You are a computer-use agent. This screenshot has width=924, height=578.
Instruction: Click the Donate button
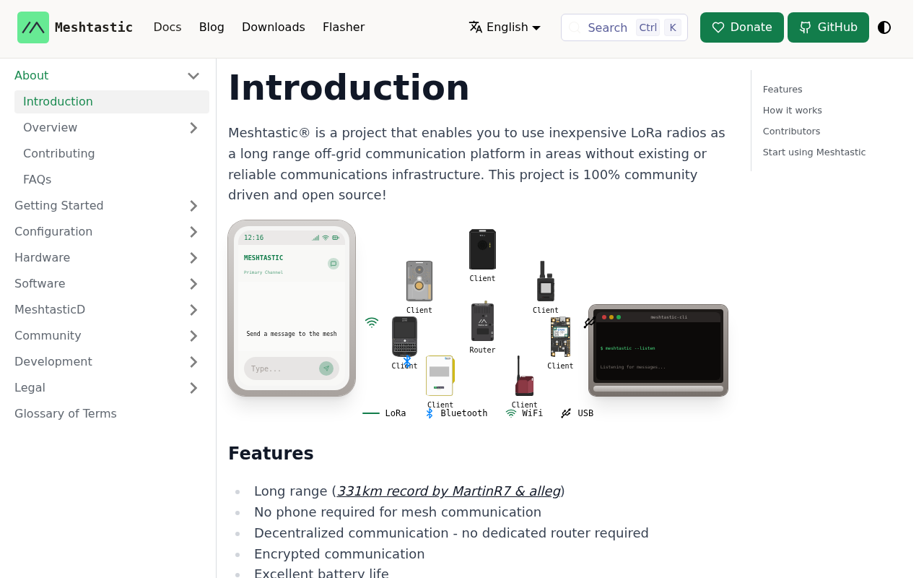(742, 27)
